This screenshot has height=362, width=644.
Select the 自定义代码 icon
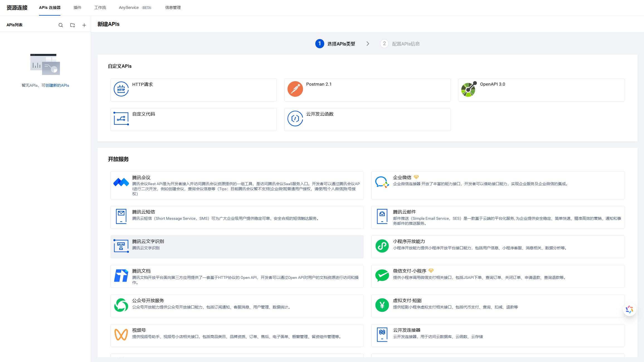point(121,119)
